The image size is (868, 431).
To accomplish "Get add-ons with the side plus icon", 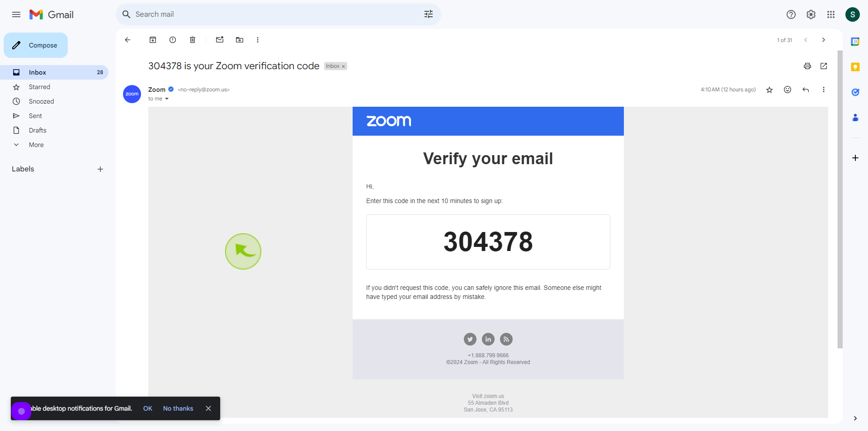I will [x=855, y=158].
